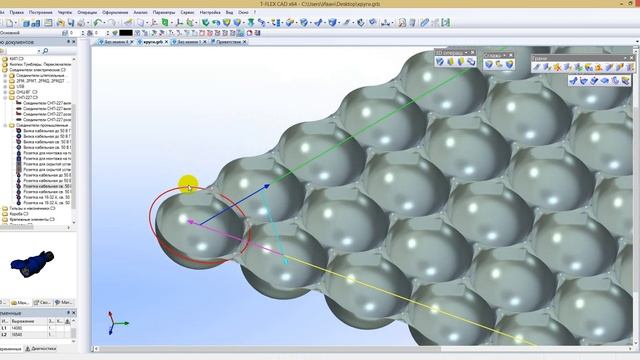
Task: Click the last icon in the Грани toolbar's top row
Action: (x=629, y=67)
